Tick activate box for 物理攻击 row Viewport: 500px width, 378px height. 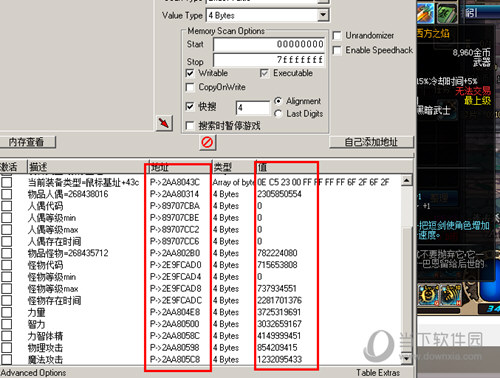[7, 348]
